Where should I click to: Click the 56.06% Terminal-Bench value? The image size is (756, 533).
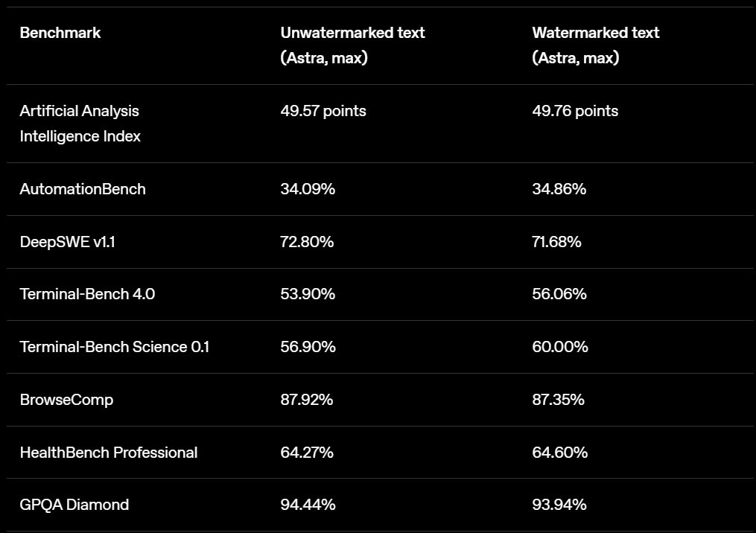pyautogui.click(x=559, y=294)
